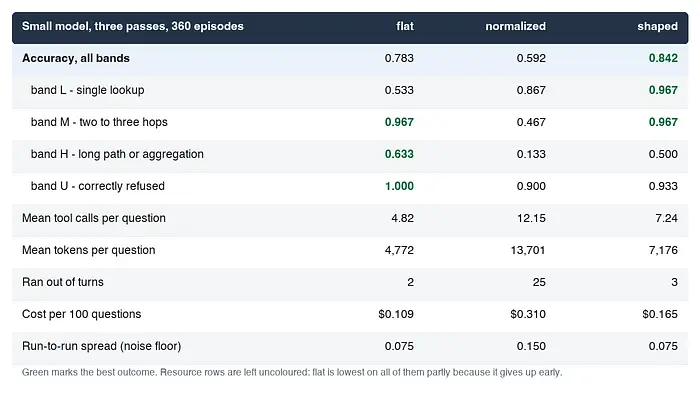Screen dimensions: 700x393
Task: Select 'Run-to-run spread (noise floor)' label
Action: tap(101, 346)
